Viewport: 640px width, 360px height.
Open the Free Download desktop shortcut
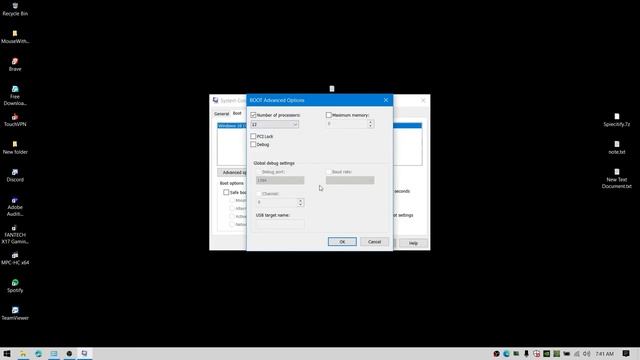15,96
